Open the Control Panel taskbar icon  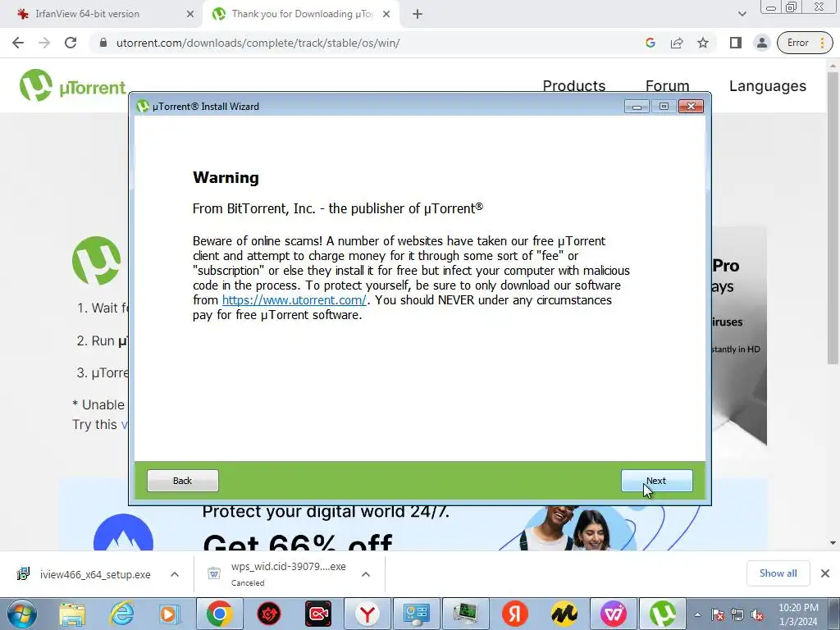tap(416, 614)
